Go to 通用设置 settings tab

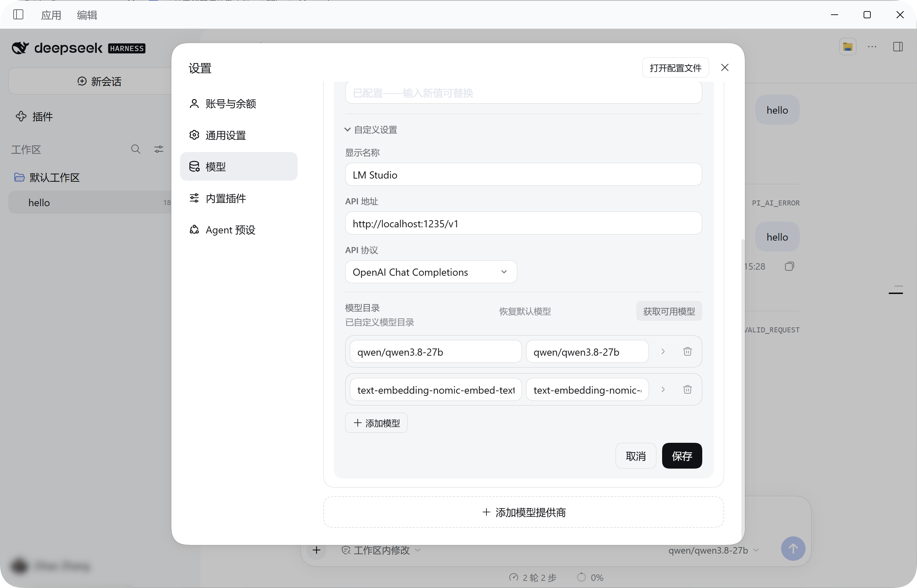point(238,135)
